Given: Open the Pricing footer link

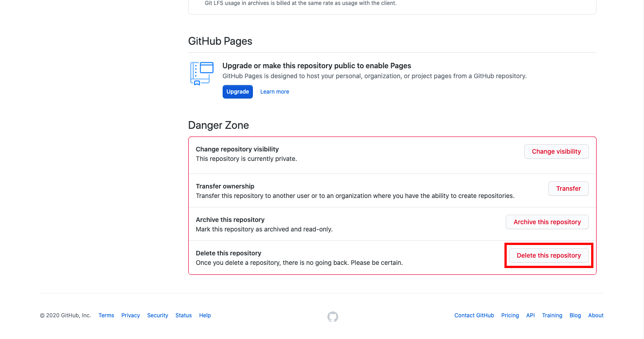Looking at the screenshot, I should pos(510,315).
